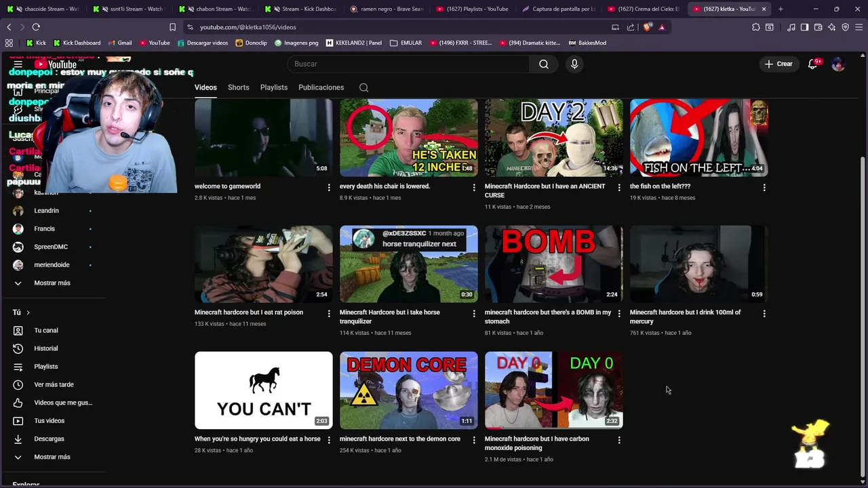Open the extensions puzzle icon
This screenshot has width=868, height=488.
(x=756, y=27)
